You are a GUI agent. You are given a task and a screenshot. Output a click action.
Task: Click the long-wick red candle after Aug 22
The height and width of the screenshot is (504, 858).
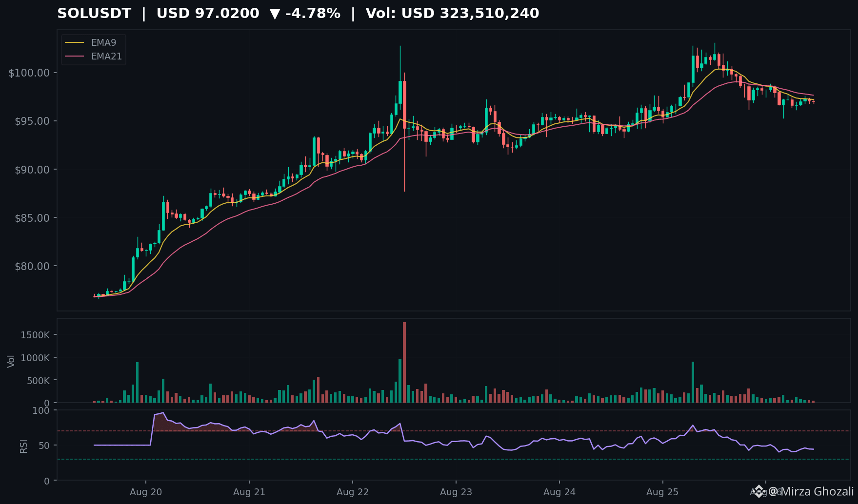click(404, 132)
